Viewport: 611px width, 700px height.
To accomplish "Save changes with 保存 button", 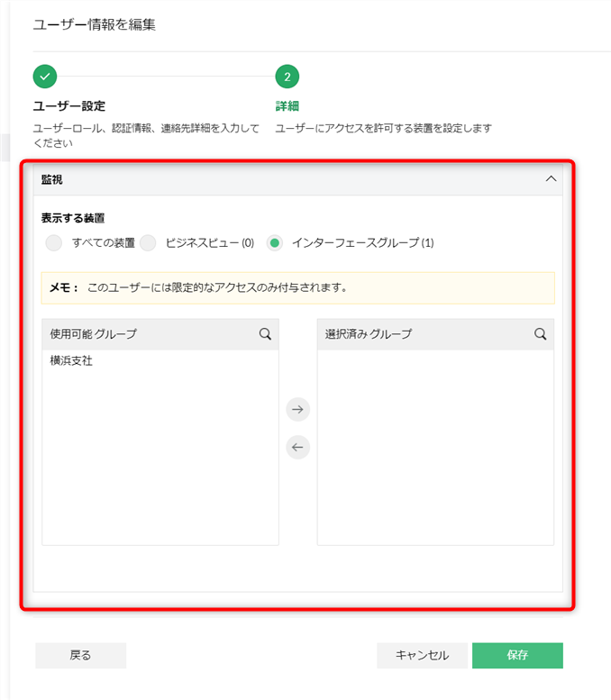I will [x=517, y=655].
